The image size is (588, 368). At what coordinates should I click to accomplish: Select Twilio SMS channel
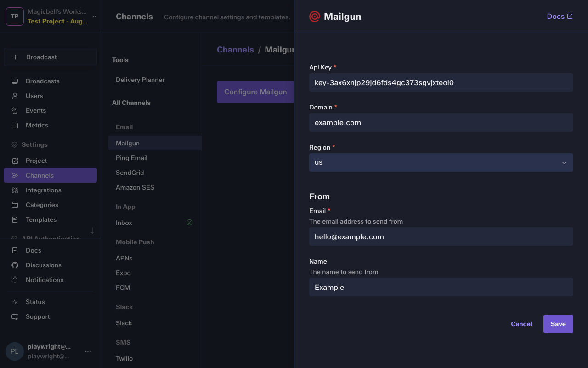pyautogui.click(x=155, y=358)
